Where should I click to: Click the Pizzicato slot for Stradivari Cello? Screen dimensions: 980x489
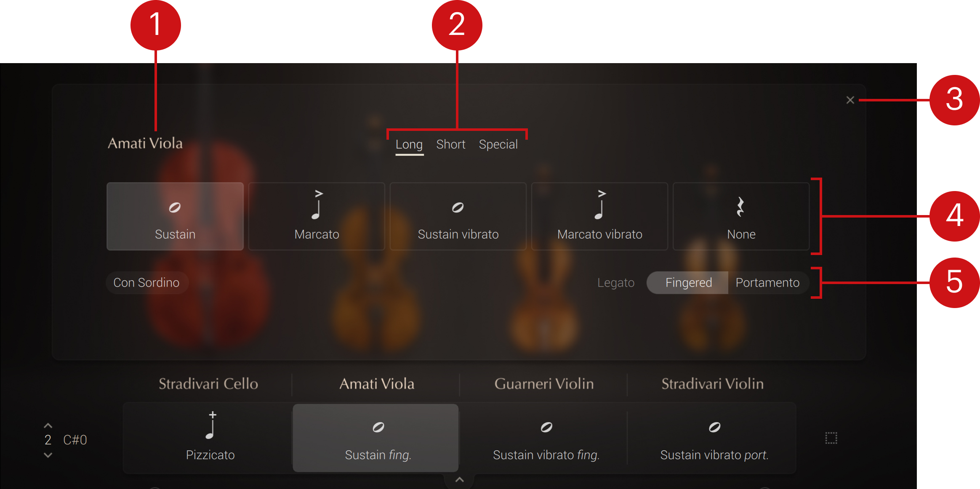210,438
